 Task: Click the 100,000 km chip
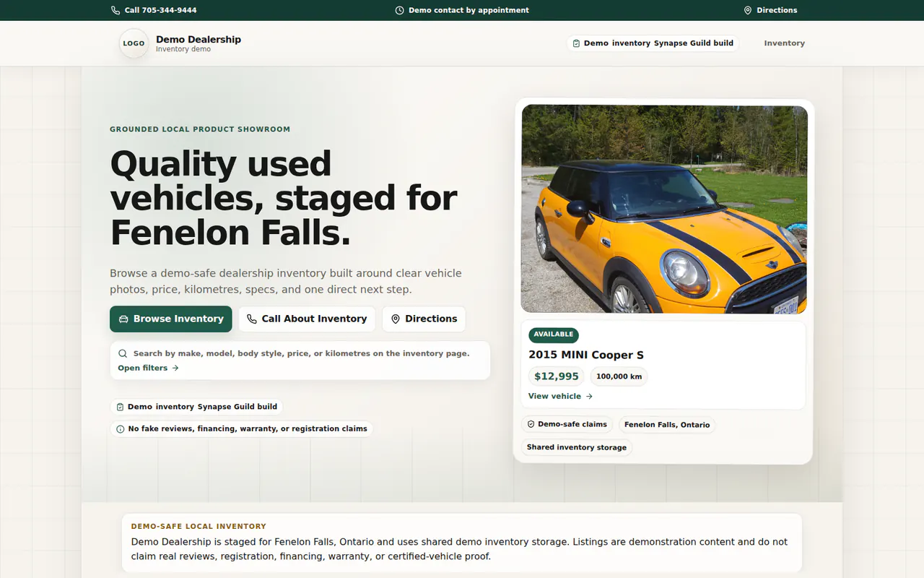coord(619,376)
